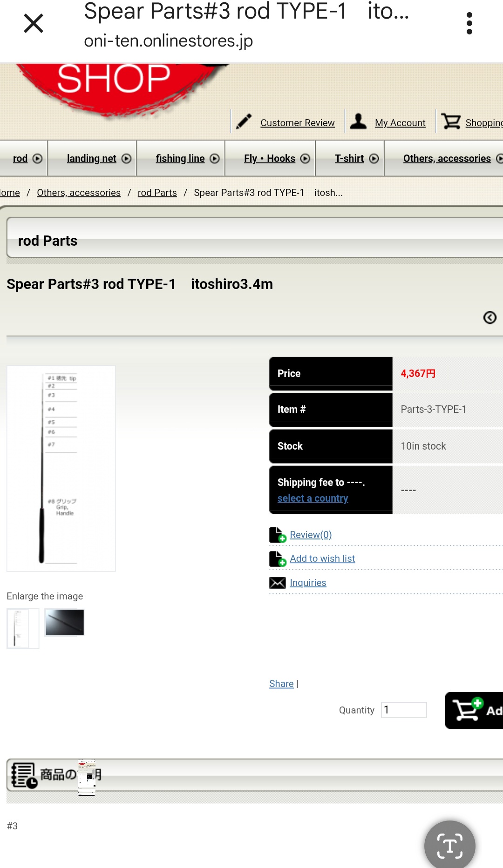Expand the Fly • Hooks category arrow
The width and height of the screenshot is (503, 868).
(x=305, y=159)
